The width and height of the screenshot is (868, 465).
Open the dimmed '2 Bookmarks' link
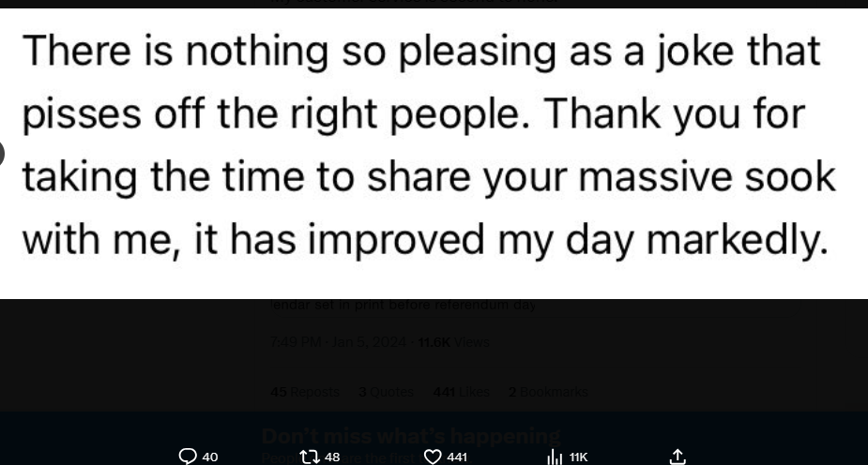(548, 392)
